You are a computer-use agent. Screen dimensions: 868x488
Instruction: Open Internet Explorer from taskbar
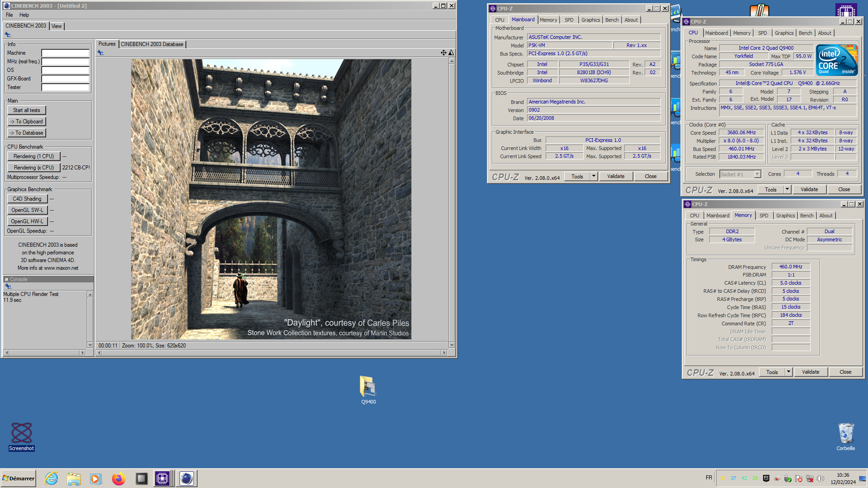[x=52, y=479]
